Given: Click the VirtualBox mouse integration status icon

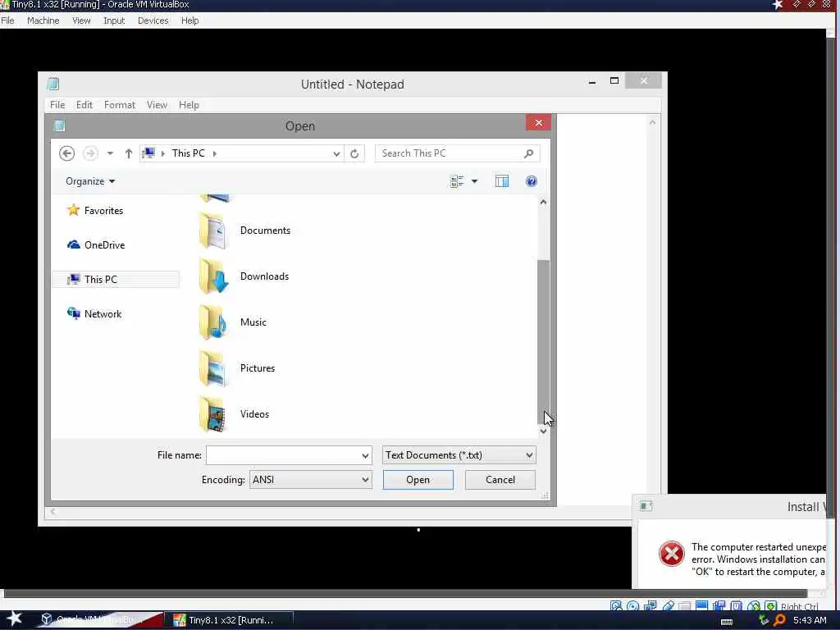Looking at the screenshot, I should [754, 606].
